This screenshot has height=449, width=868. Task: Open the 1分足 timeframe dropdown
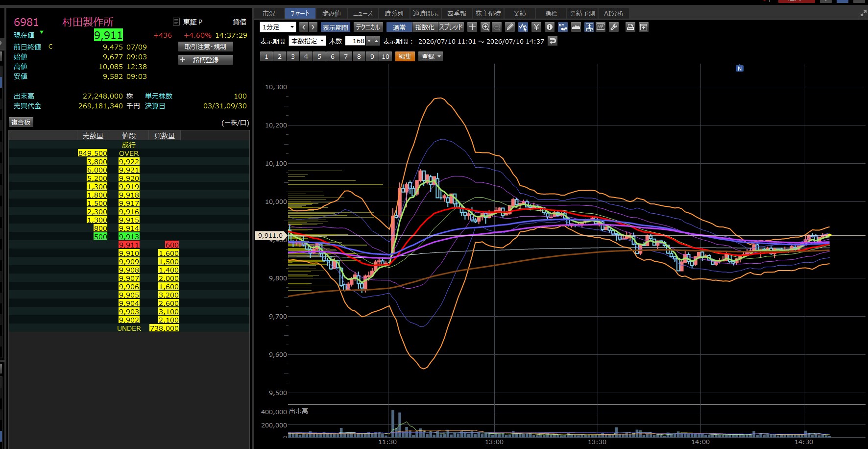coord(278,27)
